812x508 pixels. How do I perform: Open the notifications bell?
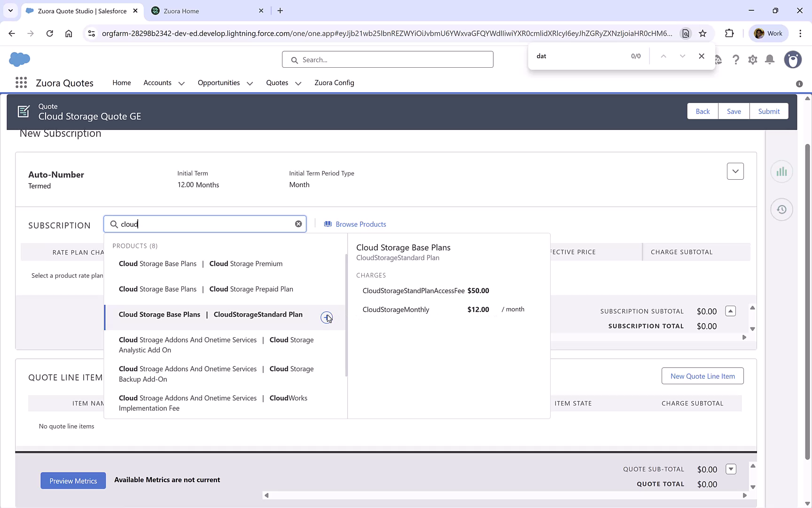(x=769, y=60)
